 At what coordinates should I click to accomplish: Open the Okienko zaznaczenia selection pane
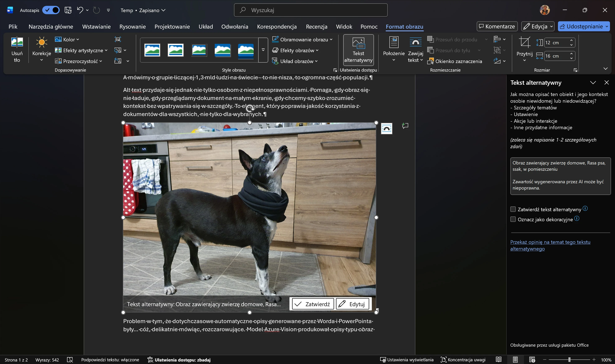(x=455, y=61)
